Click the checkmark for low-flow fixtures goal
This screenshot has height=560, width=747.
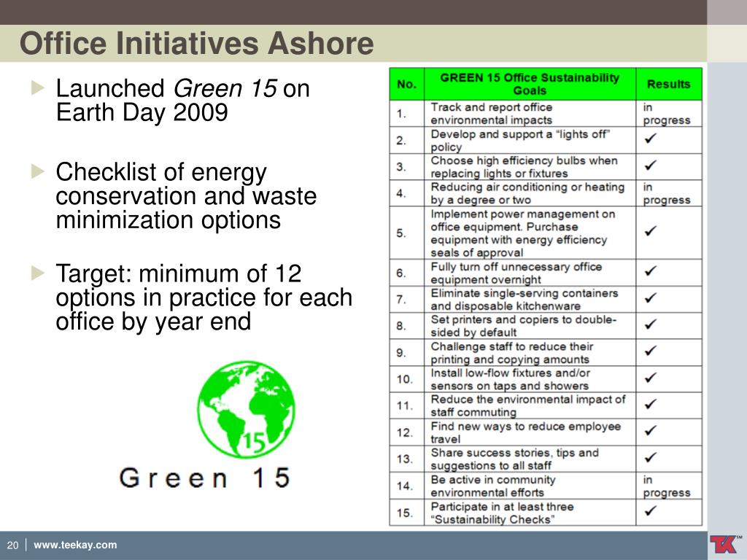point(650,378)
